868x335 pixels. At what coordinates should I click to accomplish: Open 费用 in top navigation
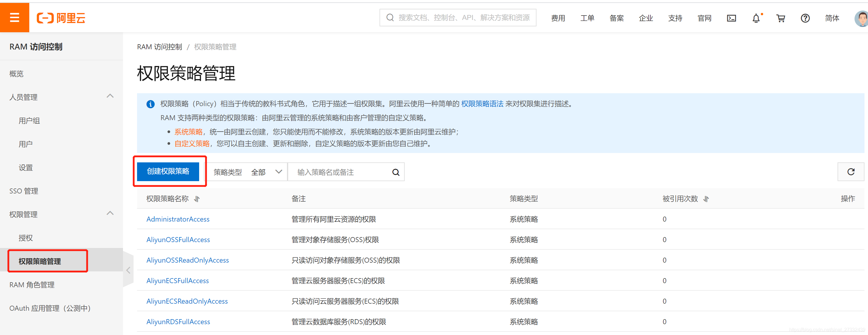pyautogui.click(x=558, y=18)
